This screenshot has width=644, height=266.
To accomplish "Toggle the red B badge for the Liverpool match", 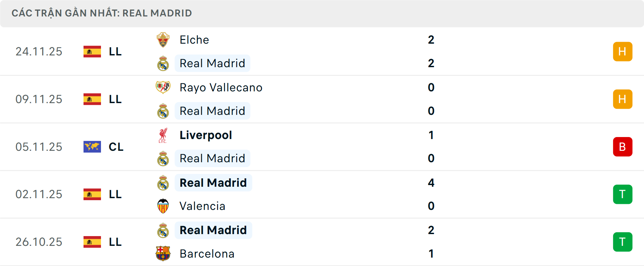I will (x=623, y=147).
